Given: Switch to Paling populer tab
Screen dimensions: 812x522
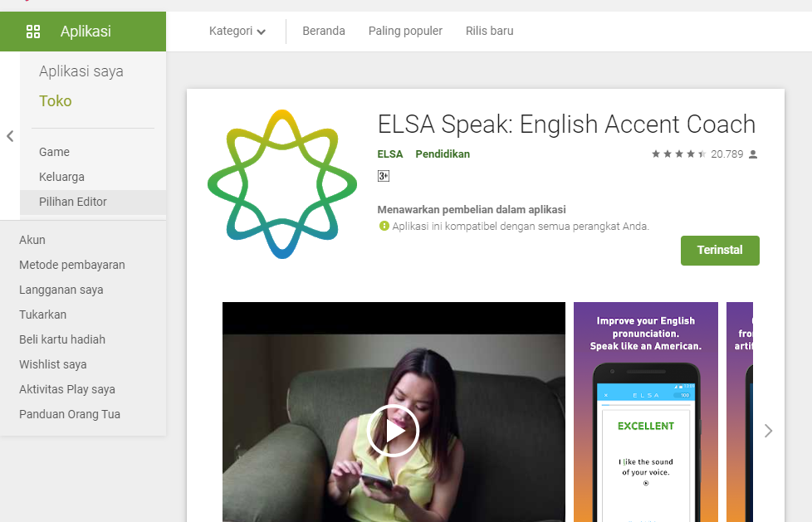Looking at the screenshot, I should 405,31.
